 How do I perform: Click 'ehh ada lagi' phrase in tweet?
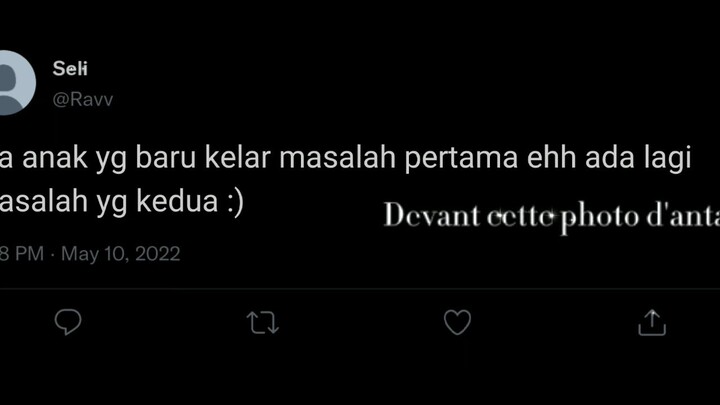[609, 158]
